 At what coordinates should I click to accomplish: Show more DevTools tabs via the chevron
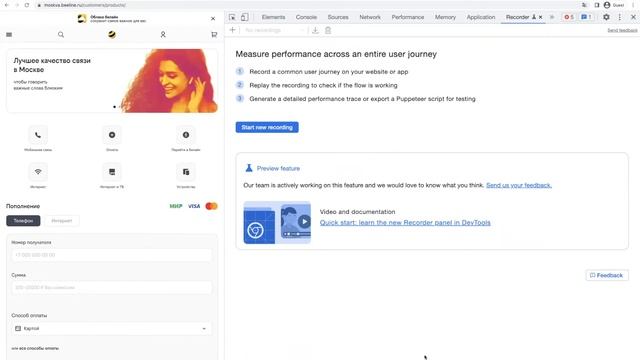tap(552, 17)
